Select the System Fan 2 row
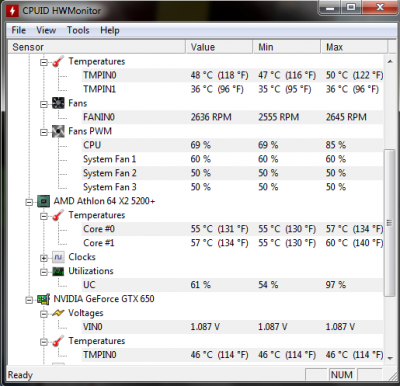400x386 pixels. tap(233, 173)
